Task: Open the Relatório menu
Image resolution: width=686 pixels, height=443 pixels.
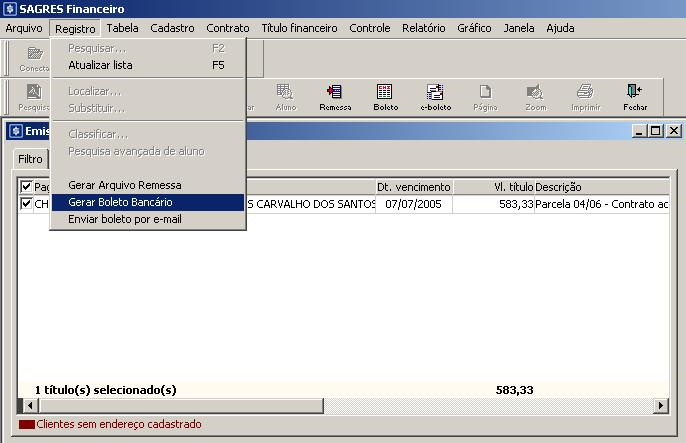Action: [423, 28]
